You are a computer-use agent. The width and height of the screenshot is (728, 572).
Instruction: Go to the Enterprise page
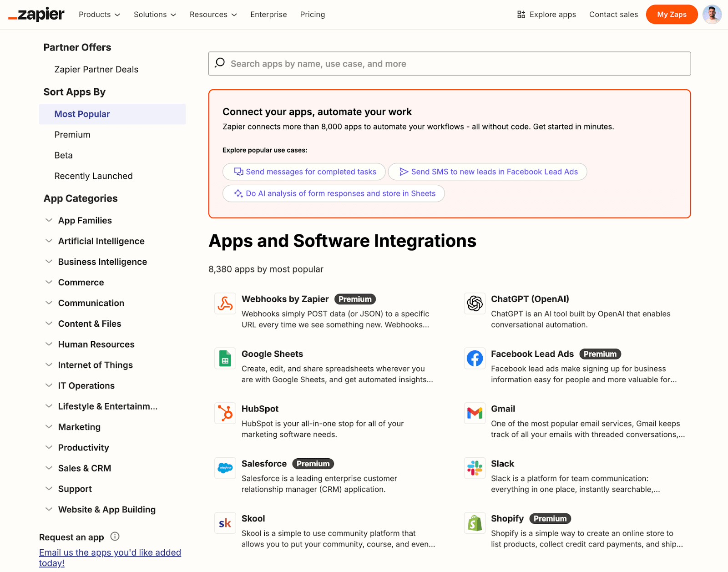pos(268,15)
